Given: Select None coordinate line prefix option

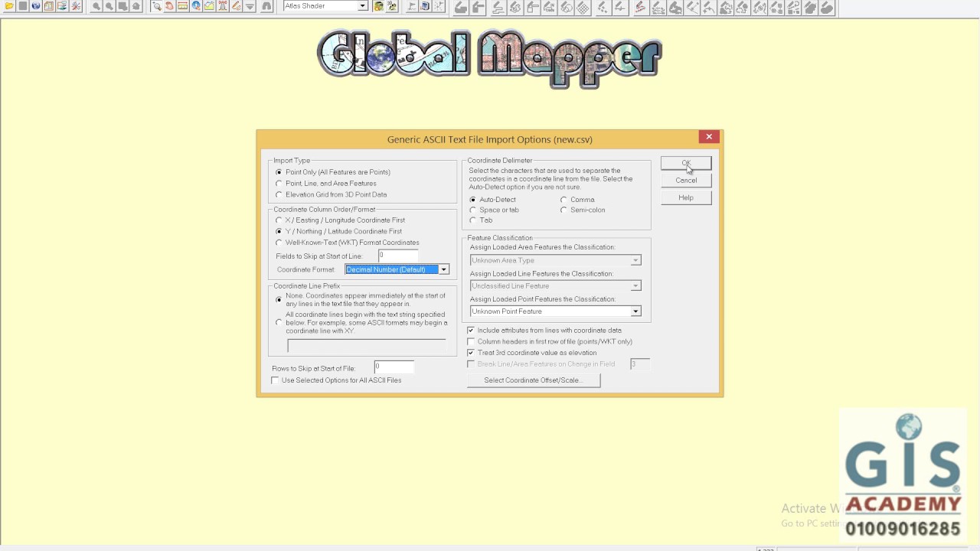Looking at the screenshot, I should [279, 300].
